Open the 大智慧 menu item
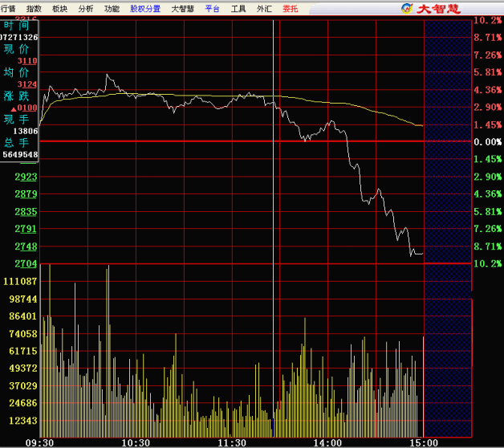This screenshot has width=504, height=448. [182, 8]
